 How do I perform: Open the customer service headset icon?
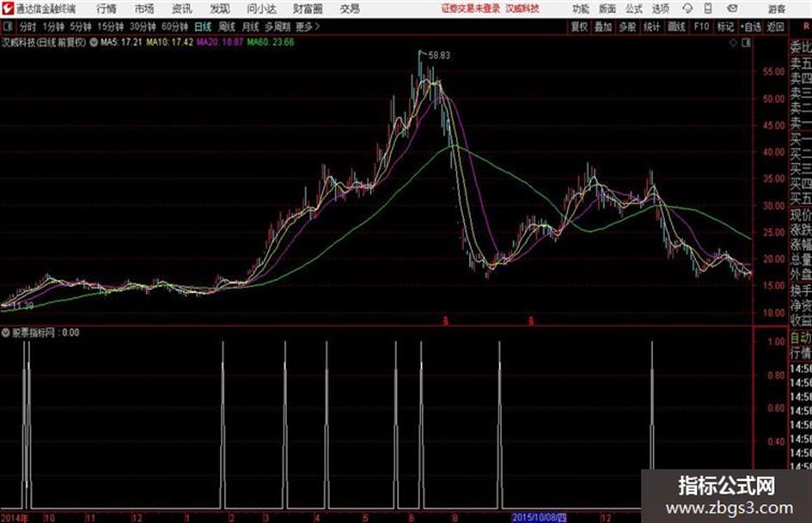click(687, 9)
